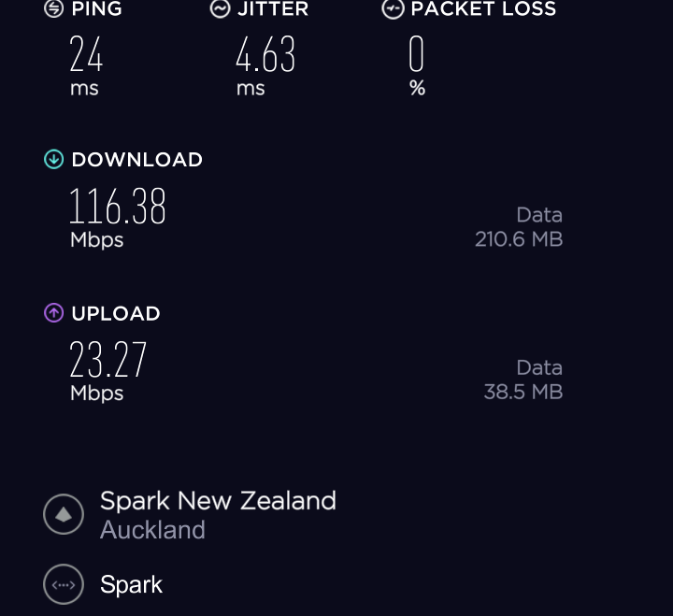The height and width of the screenshot is (616, 673).
Task: Click the PACKET LOSS label
Action: coord(483,9)
